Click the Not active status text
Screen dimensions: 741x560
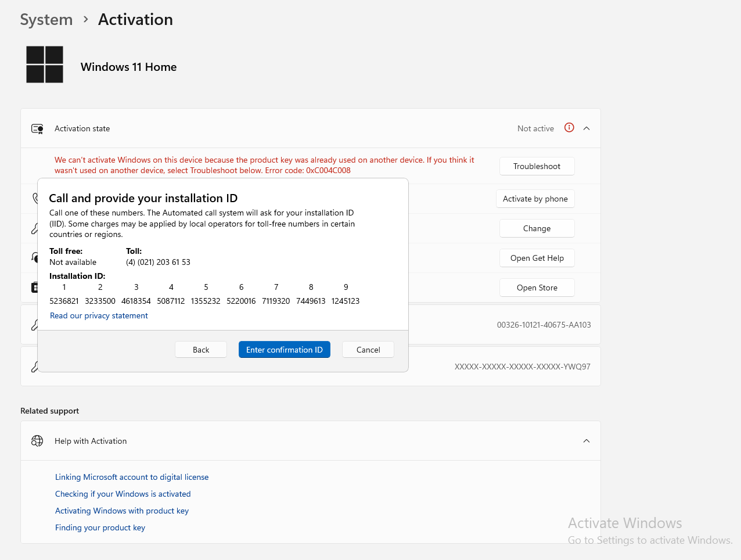click(535, 128)
